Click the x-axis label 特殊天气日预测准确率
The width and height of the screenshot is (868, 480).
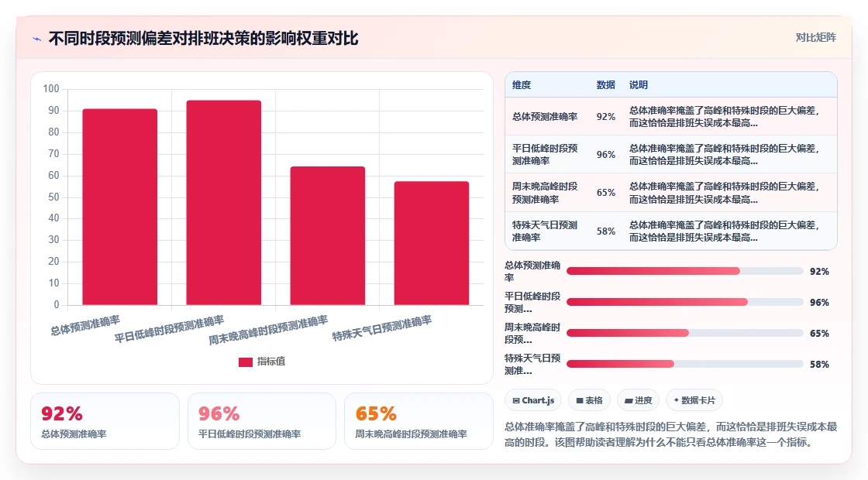click(x=382, y=328)
